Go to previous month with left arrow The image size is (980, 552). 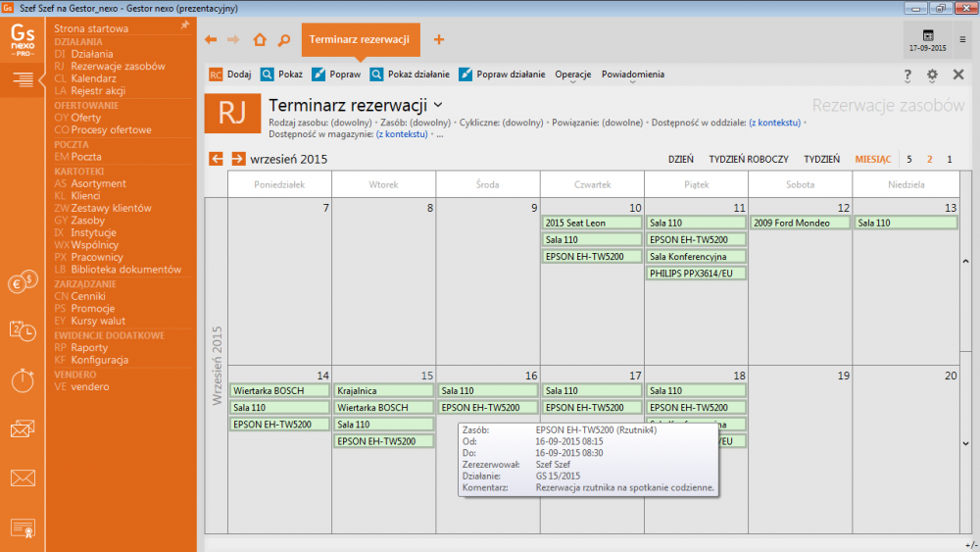click(217, 159)
